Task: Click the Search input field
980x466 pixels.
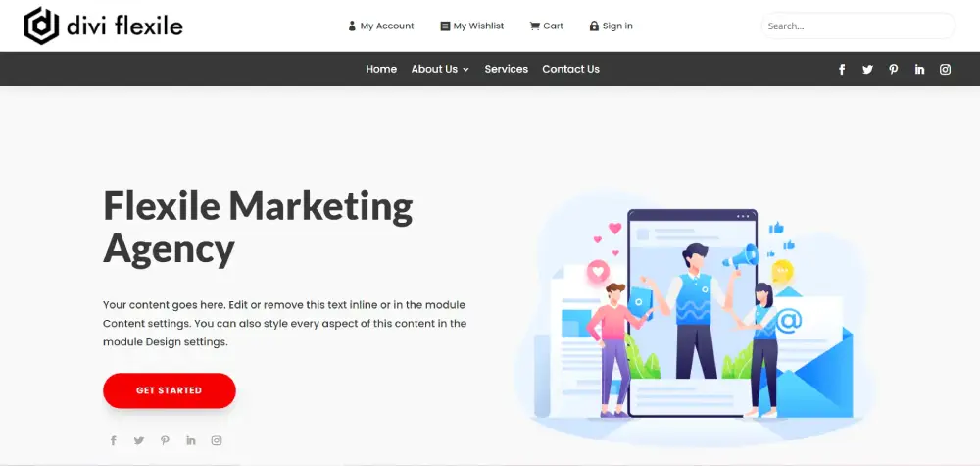Action: (x=858, y=26)
